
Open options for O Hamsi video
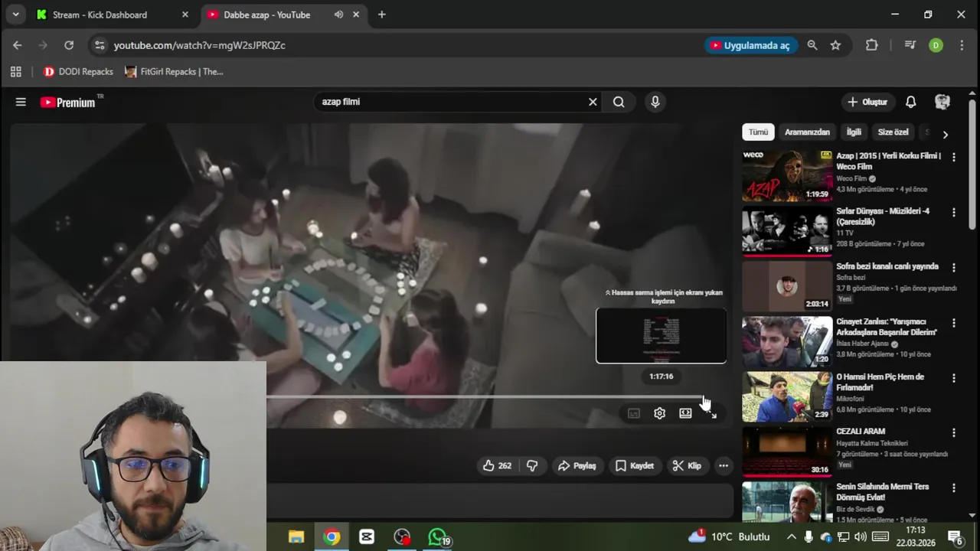pyautogui.click(x=953, y=377)
